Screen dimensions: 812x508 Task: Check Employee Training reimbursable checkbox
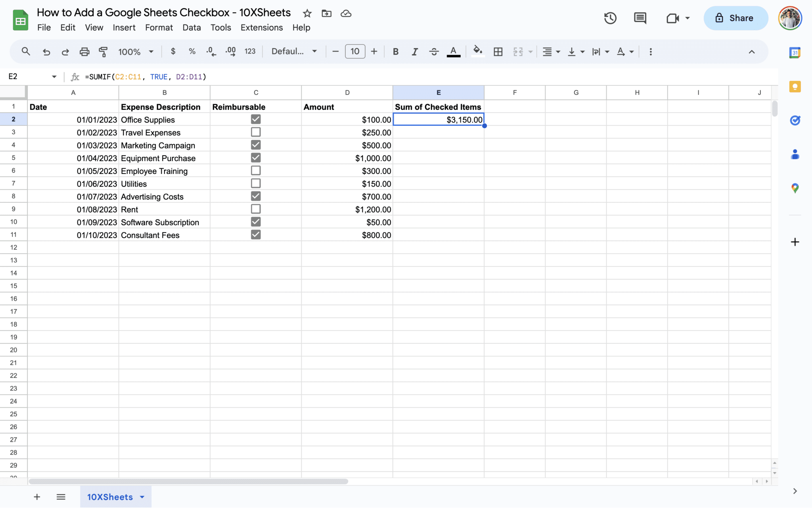point(256,170)
